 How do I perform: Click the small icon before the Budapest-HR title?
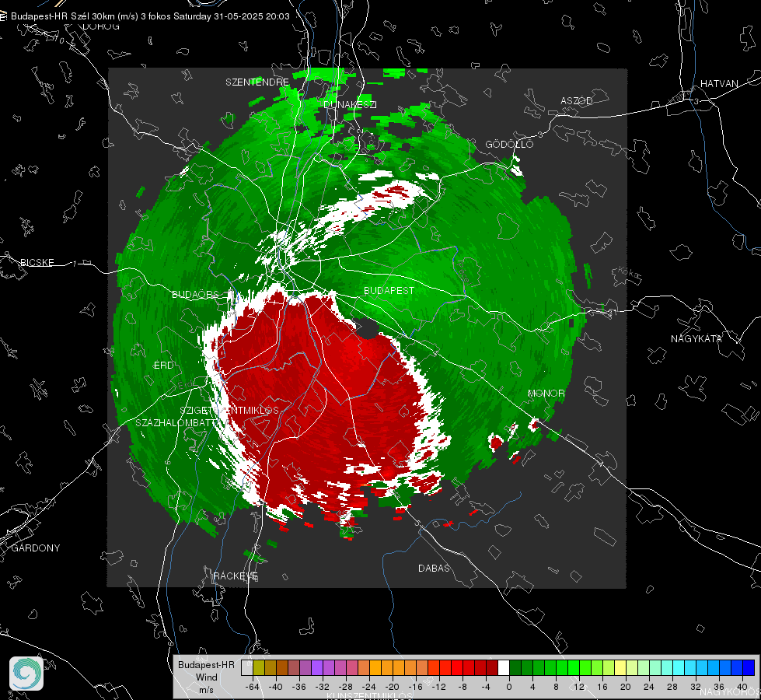click(x=3, y=16)
